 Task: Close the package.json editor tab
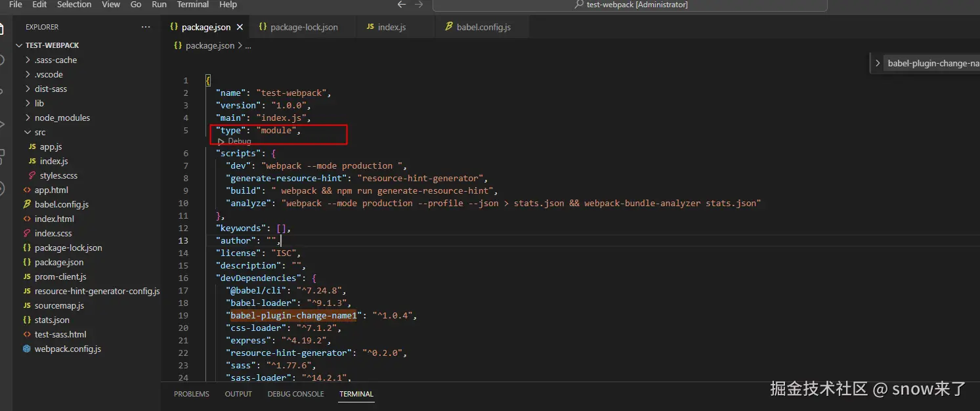coord(240,28)
